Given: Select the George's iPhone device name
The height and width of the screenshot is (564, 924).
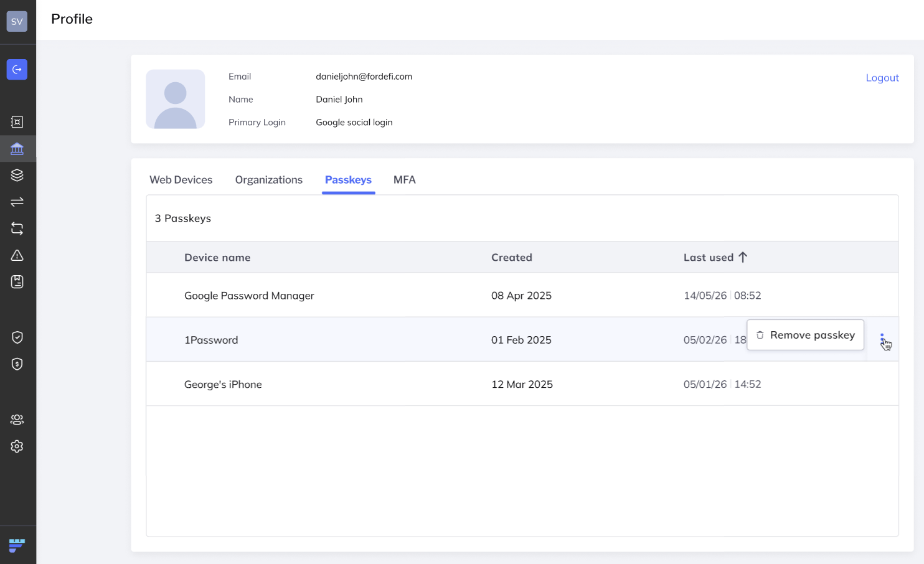Looking at the screenshot, I should (223, 385).
